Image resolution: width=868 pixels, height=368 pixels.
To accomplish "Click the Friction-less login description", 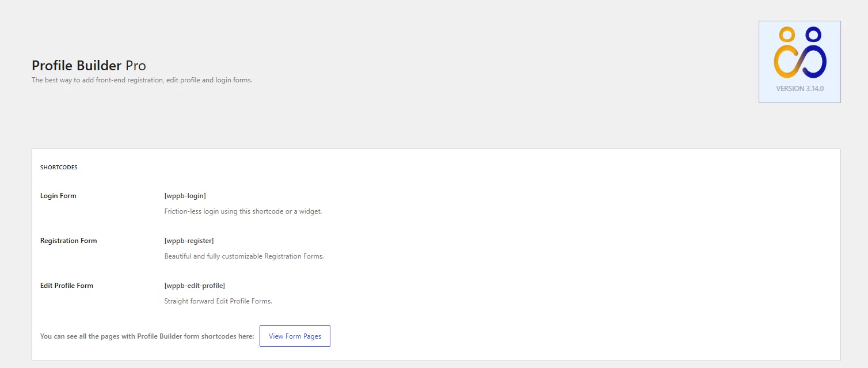I will click(x=243, y=211).
